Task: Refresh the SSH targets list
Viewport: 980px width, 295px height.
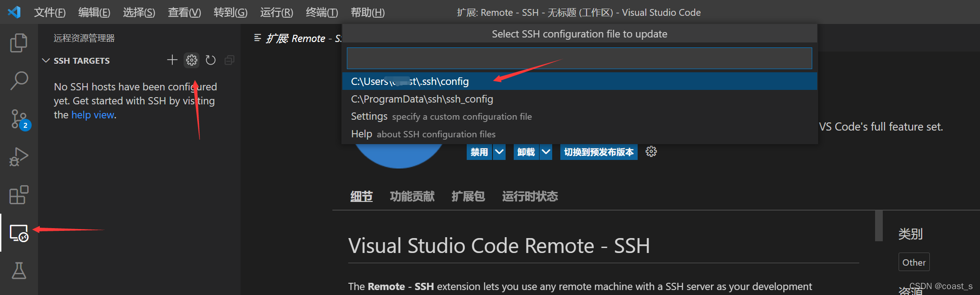Action: (x=210, y=60)
